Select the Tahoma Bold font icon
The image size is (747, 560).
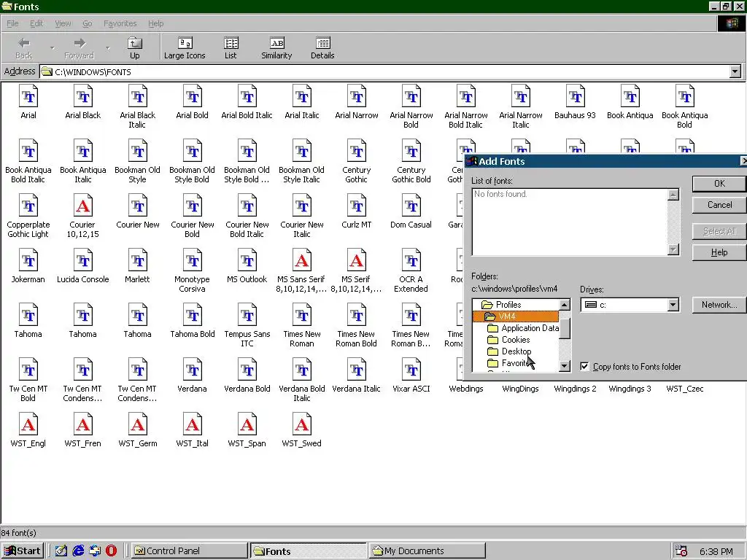coord(193,315)
